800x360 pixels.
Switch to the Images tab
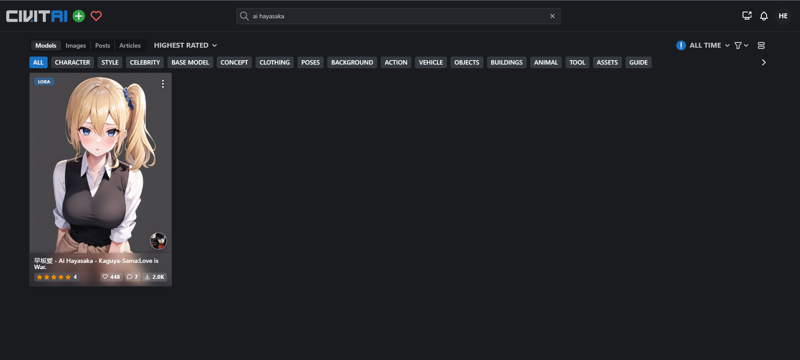[x=76, y=45]
